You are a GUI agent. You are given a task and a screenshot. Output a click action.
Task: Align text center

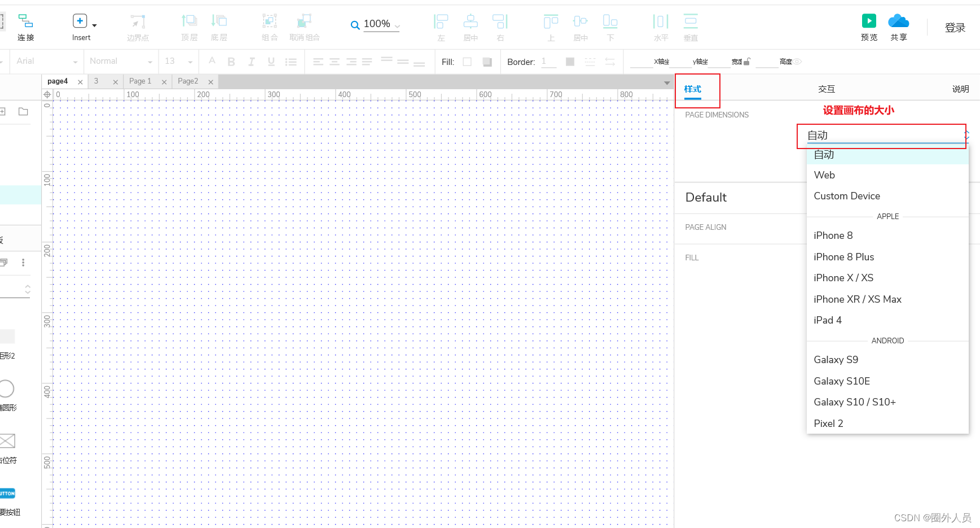coord(335,62)
